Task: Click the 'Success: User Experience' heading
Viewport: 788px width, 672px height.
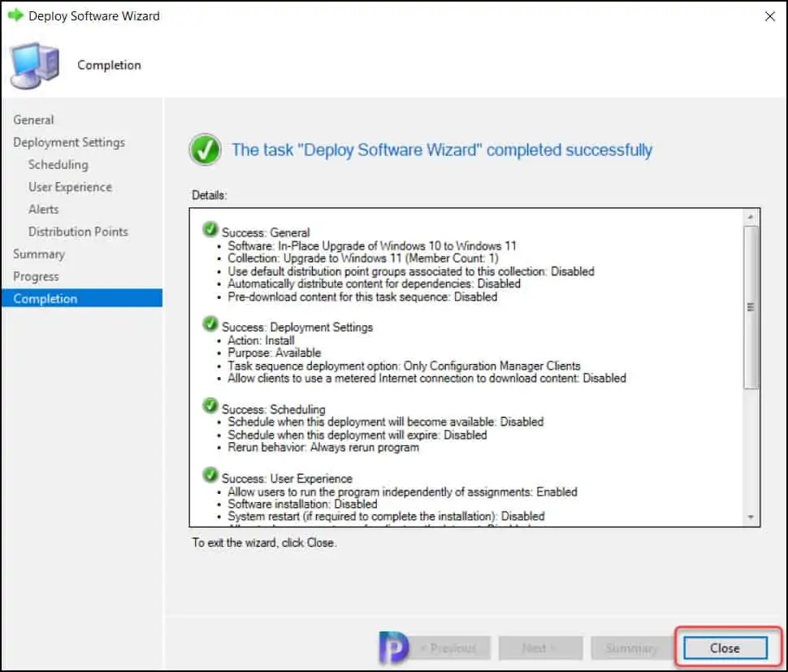Action: pyautogui.click(x=287, y=479)
